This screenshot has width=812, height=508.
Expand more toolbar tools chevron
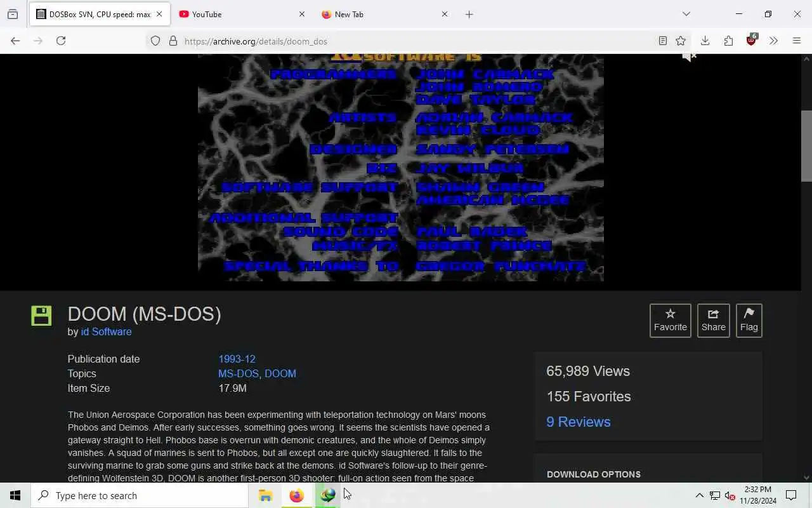coord(773,41)
